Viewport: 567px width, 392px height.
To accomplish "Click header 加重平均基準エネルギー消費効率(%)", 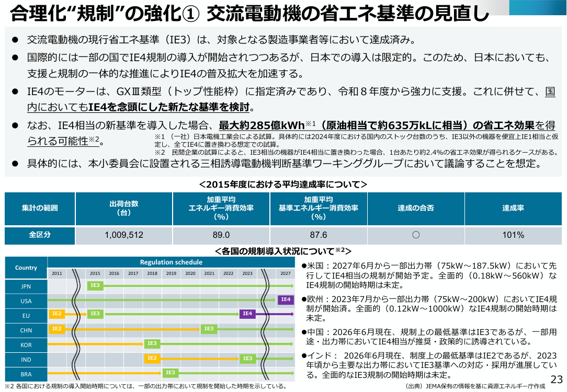I will [x=319, y=208].
